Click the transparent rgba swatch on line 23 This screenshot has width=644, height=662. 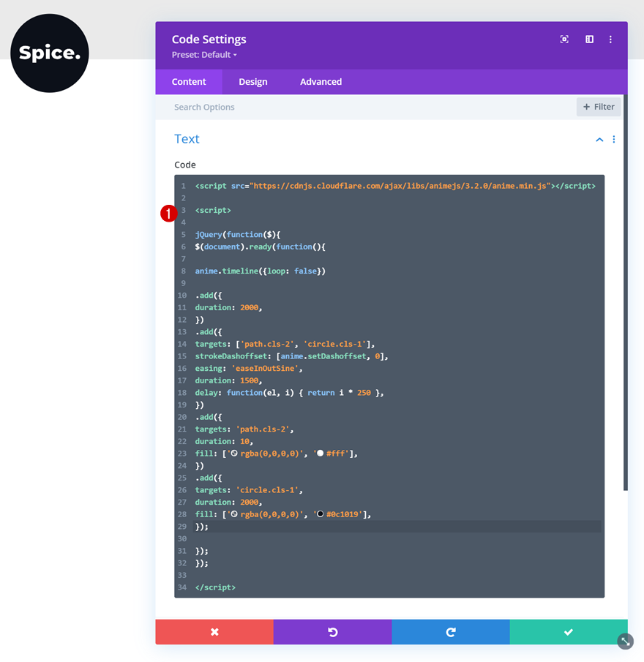point(234,453)
